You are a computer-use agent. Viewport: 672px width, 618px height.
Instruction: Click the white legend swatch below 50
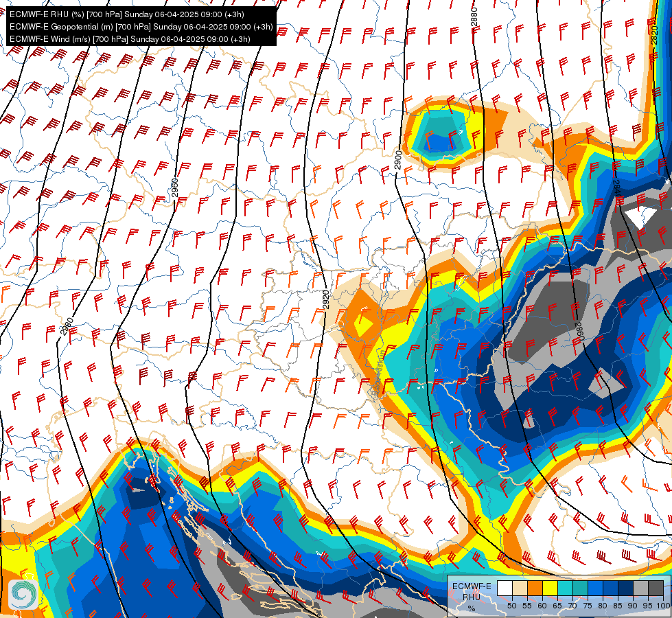(x=505, y=588)
